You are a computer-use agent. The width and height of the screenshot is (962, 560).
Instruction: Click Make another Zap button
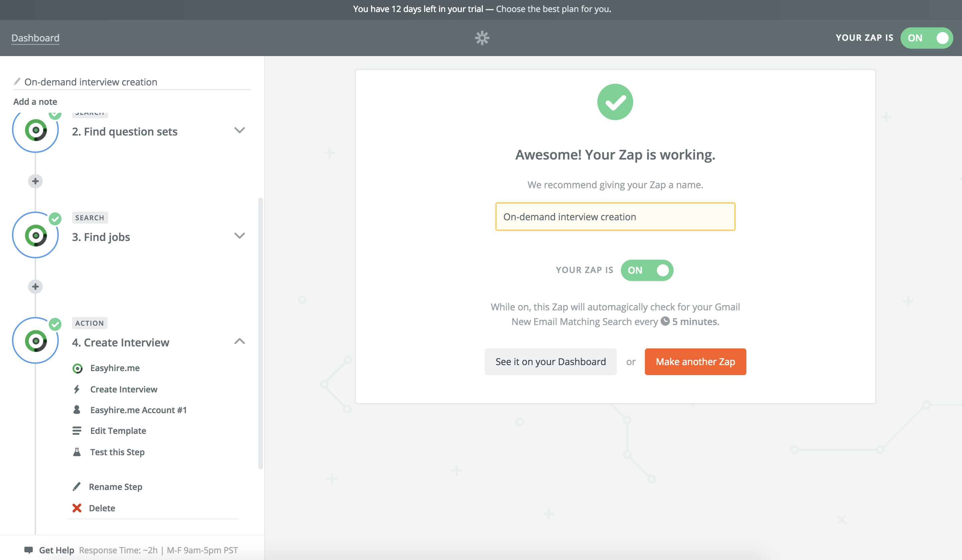click(x=695, y=361)
